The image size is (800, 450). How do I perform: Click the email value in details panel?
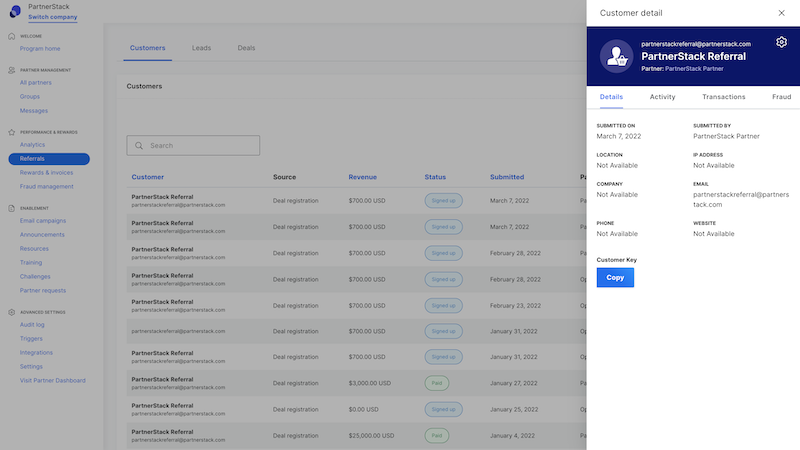[x=741, y=199]
